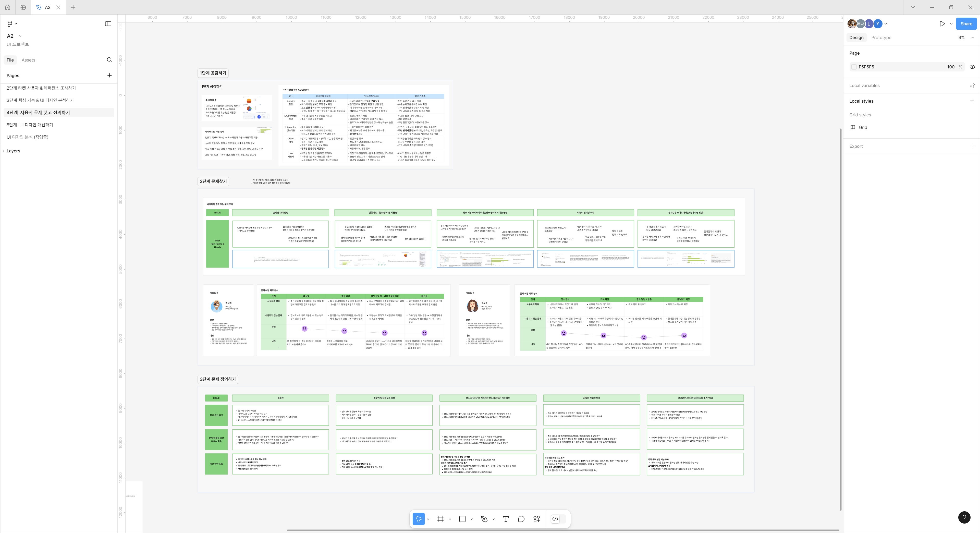Switch to the Prototype tab
This screenshot has height=533, width=980.
881,38
